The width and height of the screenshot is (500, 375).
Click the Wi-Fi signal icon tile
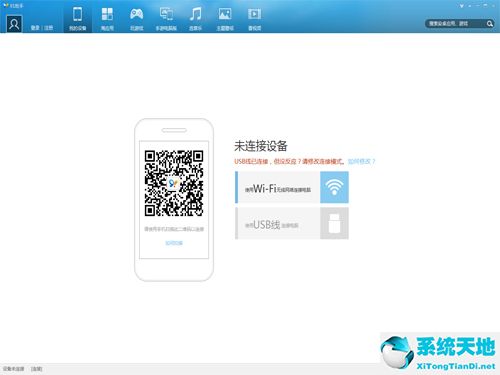pos(334,187)
